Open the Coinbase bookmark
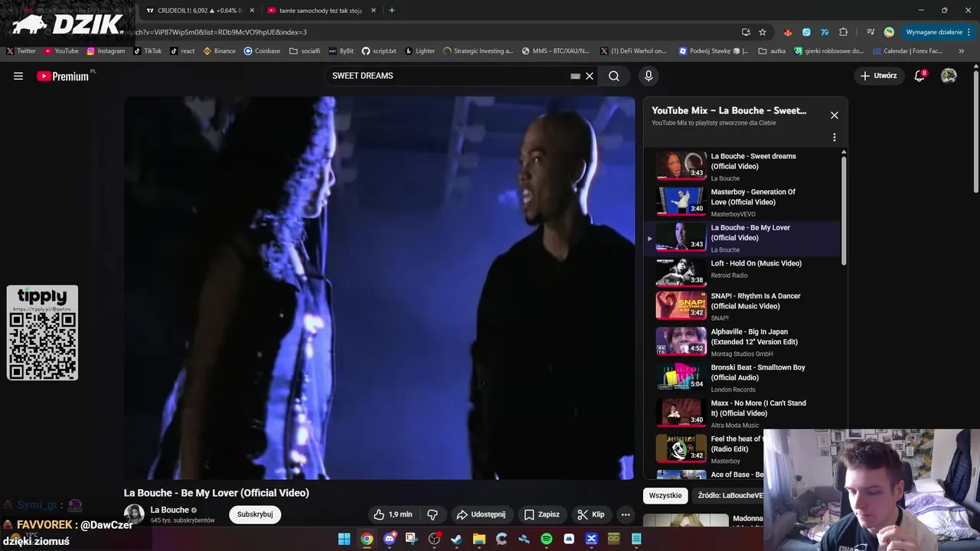 pyautogui.click(x=262, y=51)
